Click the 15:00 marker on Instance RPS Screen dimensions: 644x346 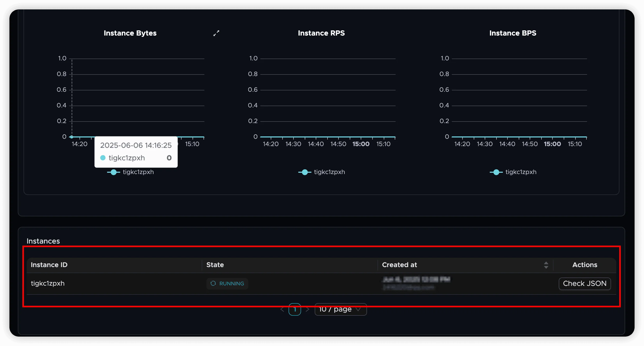(361, 144)
